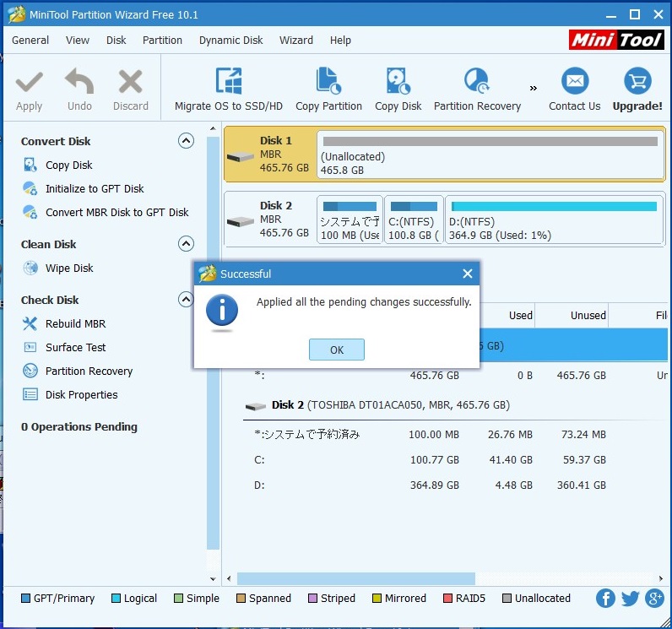Open Partition Recovery in the Check Disk panel
Screen dimensions: 672x629
89,371
